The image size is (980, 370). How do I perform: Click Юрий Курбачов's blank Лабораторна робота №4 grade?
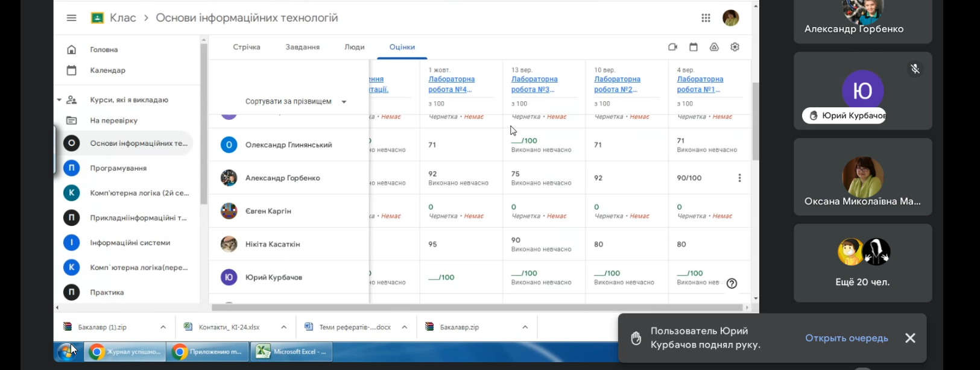pyautogui.click(x=441, y=277)
